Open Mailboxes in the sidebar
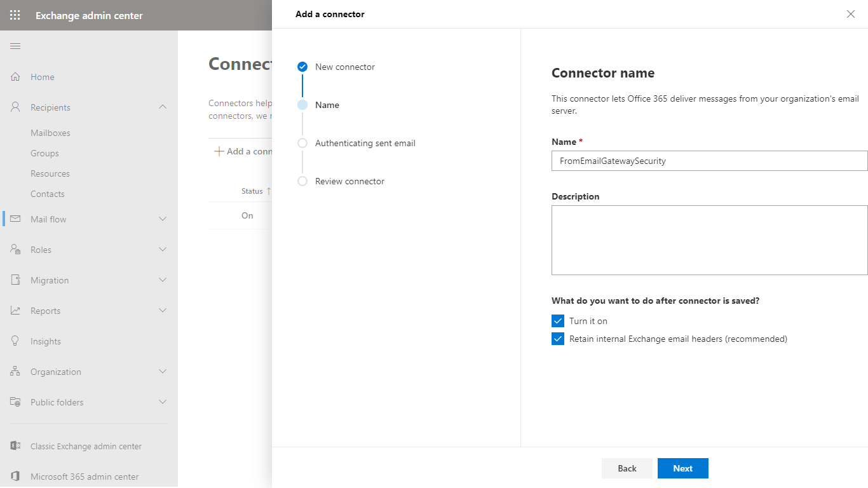Image resolution: width=868 pixels, height=488 pixels. pos(50,133)
